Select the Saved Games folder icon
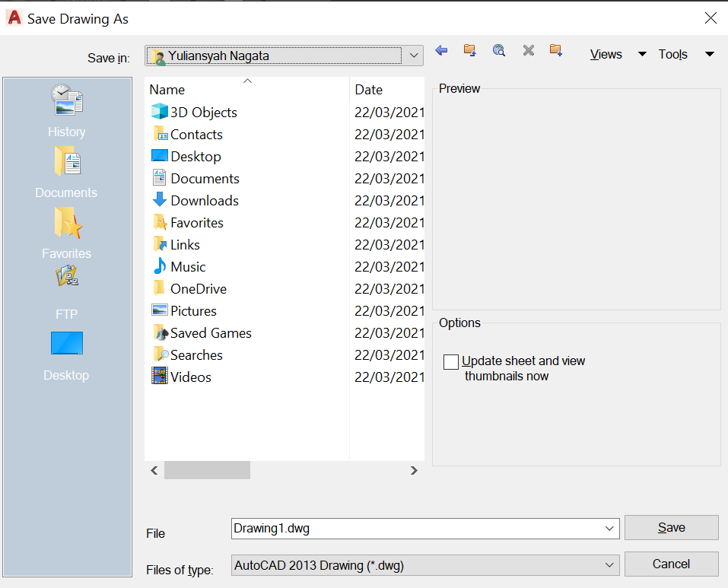The width and height of the screenshot is (728, 588). (x=161, y=332)
